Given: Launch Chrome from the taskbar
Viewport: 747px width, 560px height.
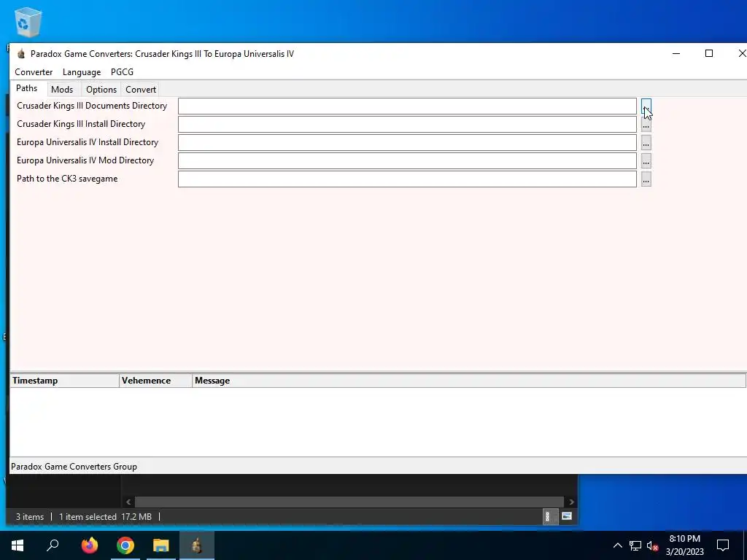Looking at the screenshot, I should 125,545.
